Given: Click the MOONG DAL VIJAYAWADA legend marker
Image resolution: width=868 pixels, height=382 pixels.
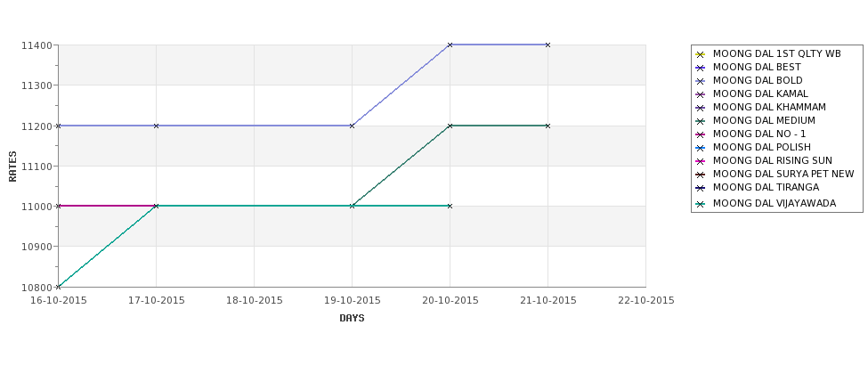Looking at the screenshot, I should (701, 204).
